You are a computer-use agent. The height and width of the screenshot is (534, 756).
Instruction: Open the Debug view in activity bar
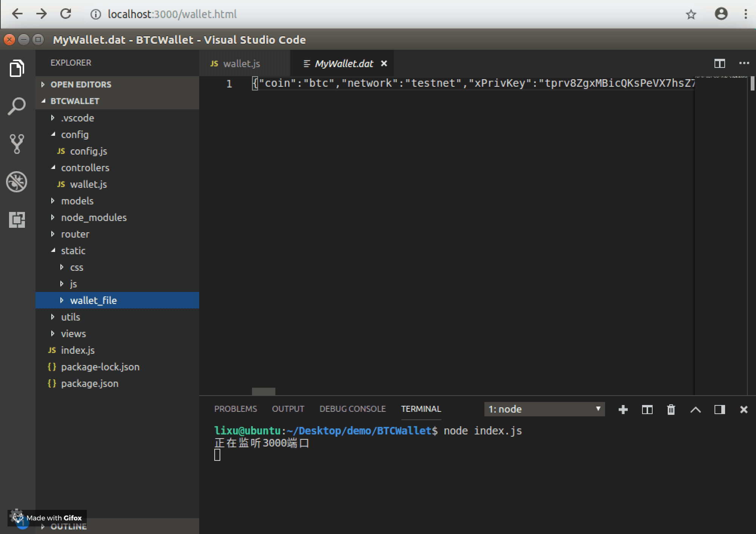(x=17, y=182)
